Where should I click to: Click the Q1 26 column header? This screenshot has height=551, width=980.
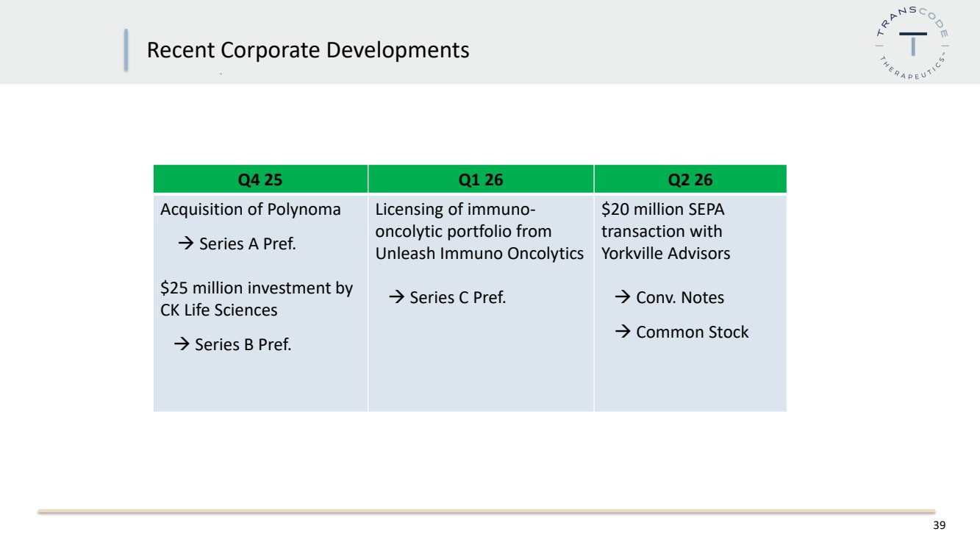(481, 179)
